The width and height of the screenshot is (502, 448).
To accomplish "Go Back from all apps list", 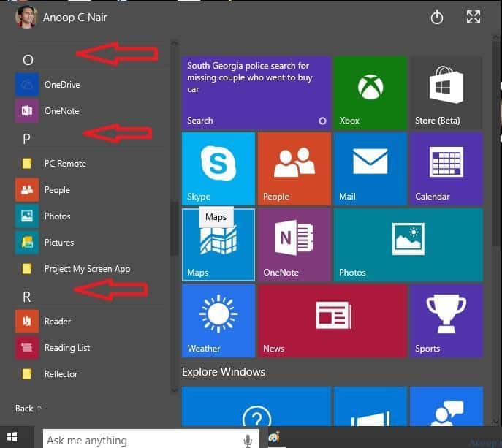I will click(28, 409).
